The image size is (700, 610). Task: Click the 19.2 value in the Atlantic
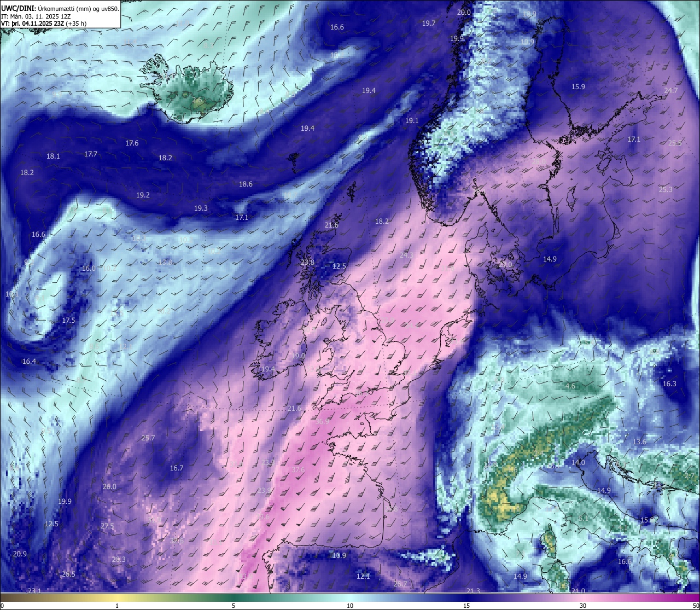coord(143,195)
